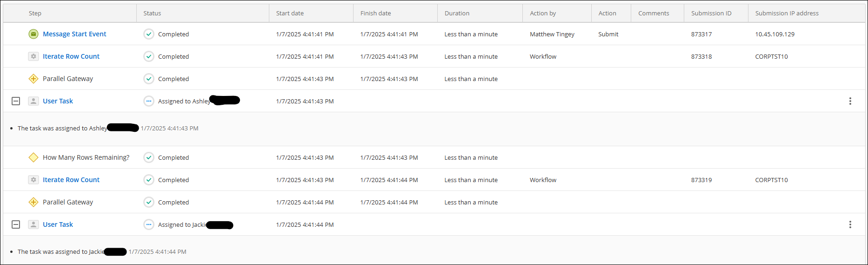
Task: Open the Message Start Event link
Action: tap(74, 34)
